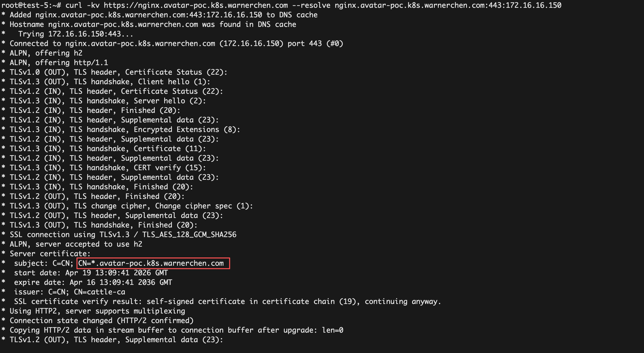The width and height of the screenshot is (644, 353).
Task: Click the 'ALPN, server accepted to use h2' line
Action: coord(76,244)
